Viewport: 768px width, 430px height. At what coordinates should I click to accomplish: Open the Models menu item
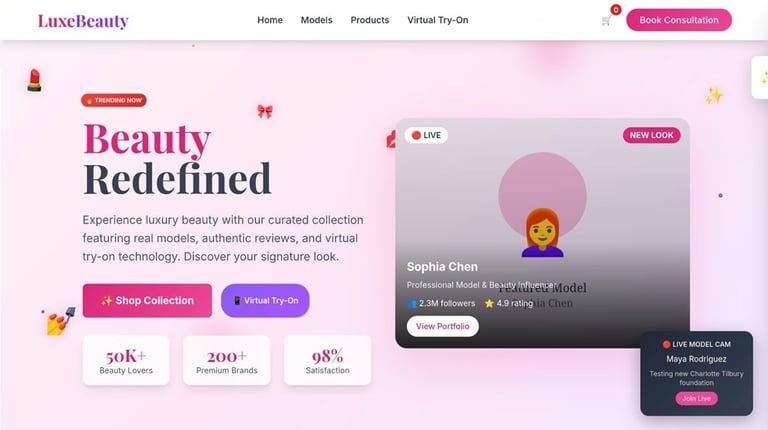[x=316, y=20]
